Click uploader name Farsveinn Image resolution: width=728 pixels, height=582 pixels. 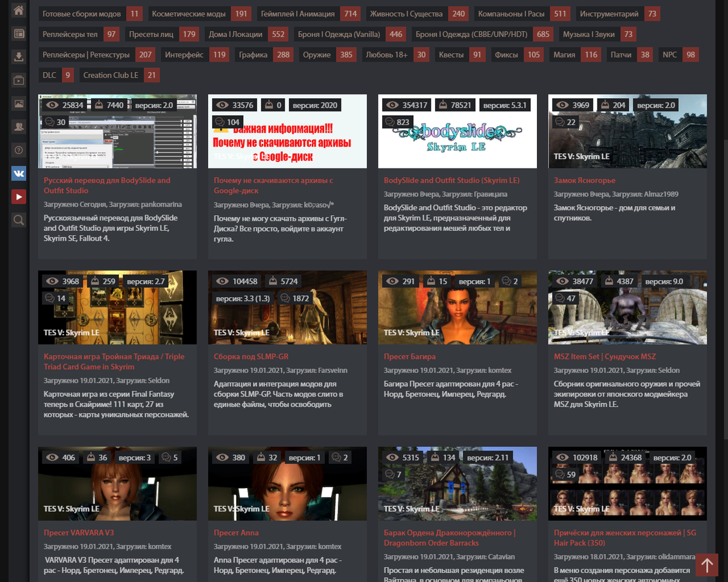point(332,370)
